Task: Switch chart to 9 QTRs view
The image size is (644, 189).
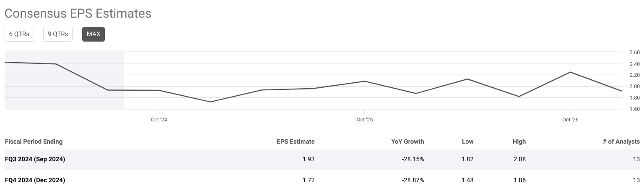Action: coord(58,34)
